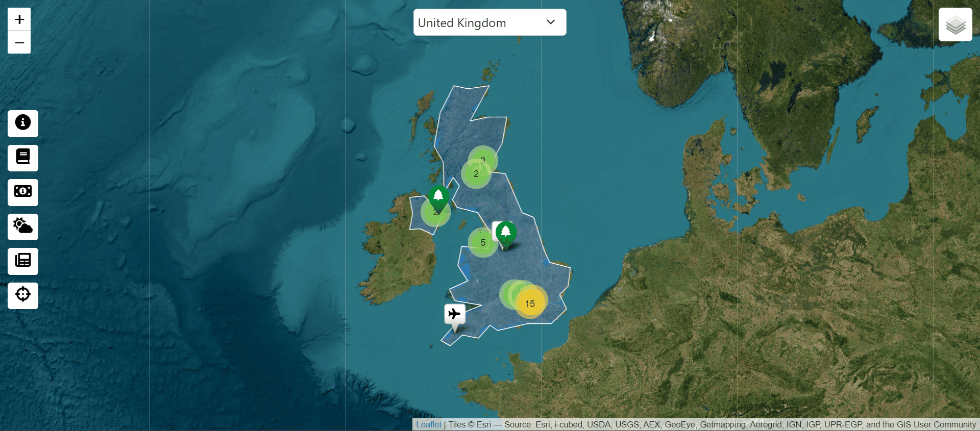The image size is (980, 431).
Task: Click the green tree marker in northern England
Action: (506, 233)
